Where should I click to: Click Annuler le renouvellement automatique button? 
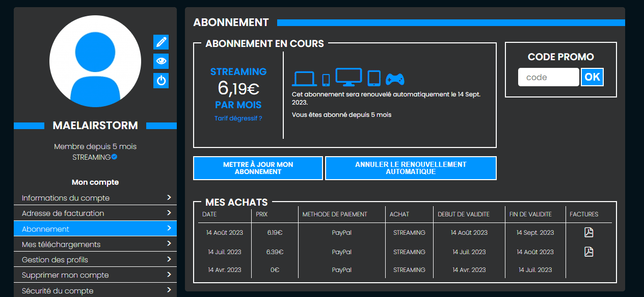(411, 168)
